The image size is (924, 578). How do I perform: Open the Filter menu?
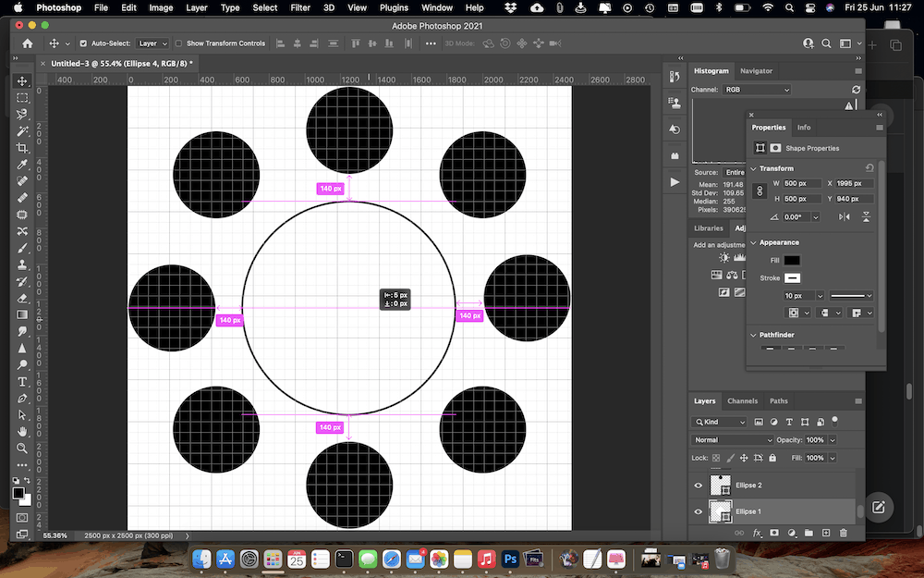pos(300,7)
